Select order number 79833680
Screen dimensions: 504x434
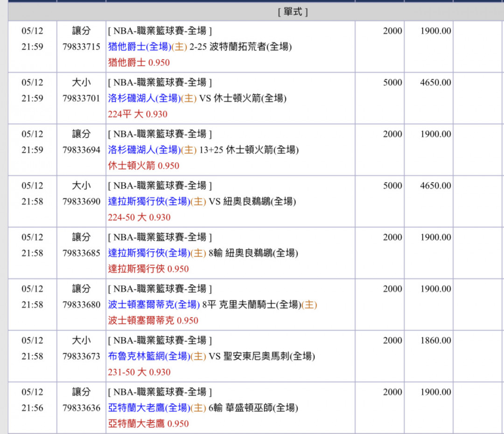[x=81, y=305]
